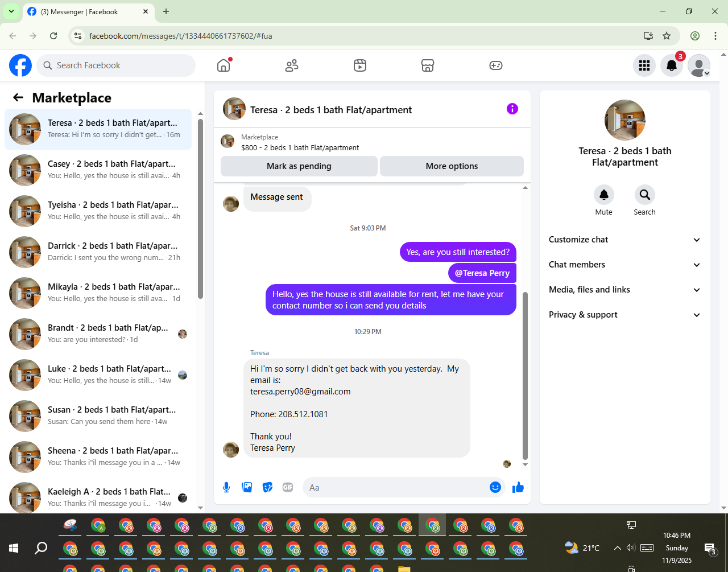Open the Sheena conversation in the list

point(98,457)
